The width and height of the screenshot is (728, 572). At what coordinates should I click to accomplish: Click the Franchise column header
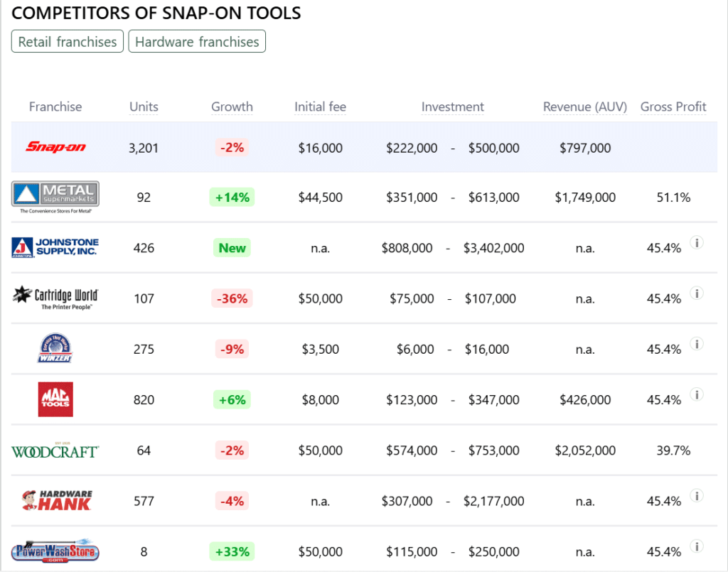(x=55, y=107)
